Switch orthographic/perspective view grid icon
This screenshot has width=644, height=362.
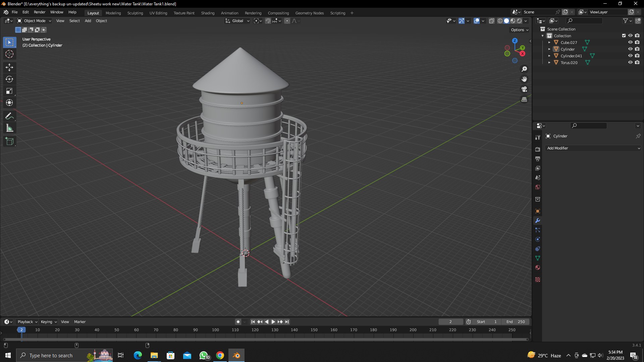point(524,100)
